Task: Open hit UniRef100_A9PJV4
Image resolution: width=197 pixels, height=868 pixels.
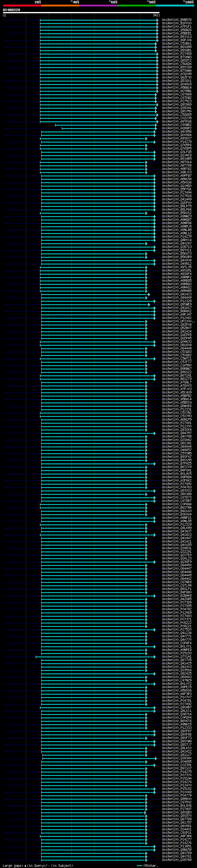Action: coord(177,40)
